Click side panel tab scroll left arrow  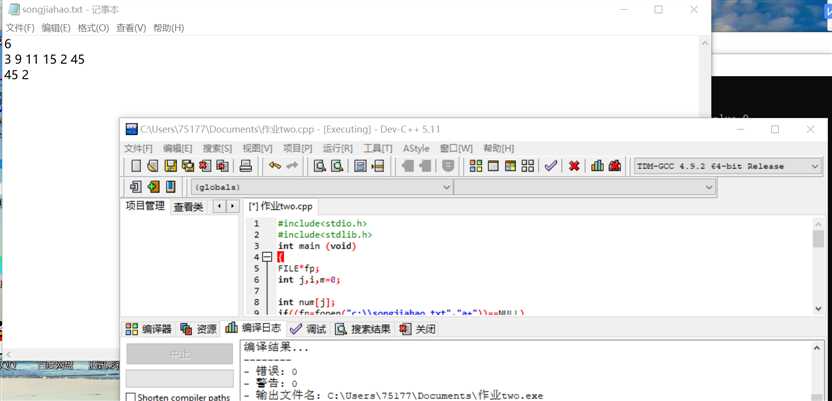220,206
